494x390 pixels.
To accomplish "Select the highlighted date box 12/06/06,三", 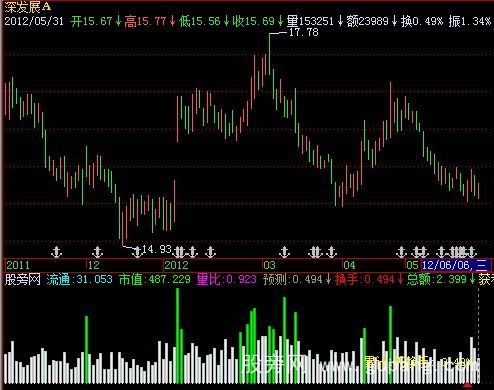I will [456, 265].
